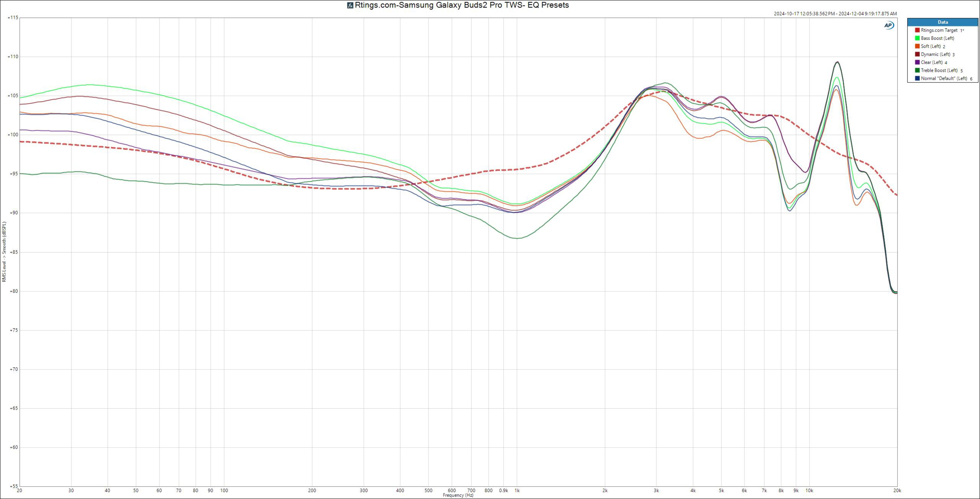980x499 pixels.
Task: Click the timestamp range above the graph
Action: pos(835,14)
